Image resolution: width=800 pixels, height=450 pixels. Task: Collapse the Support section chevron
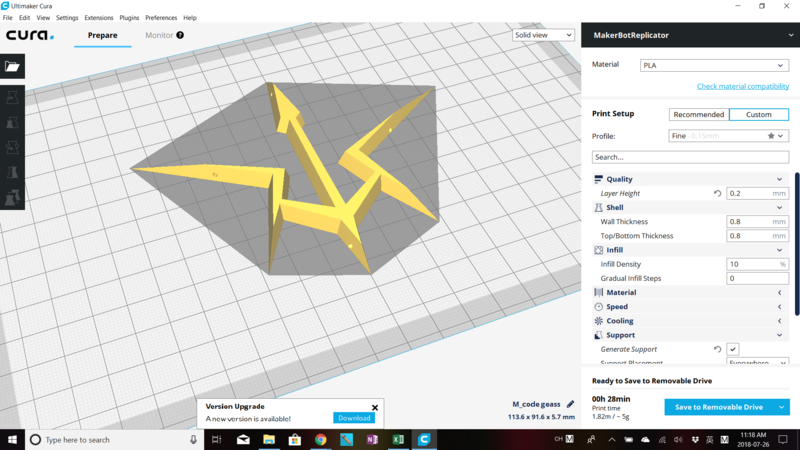[780, 335]
